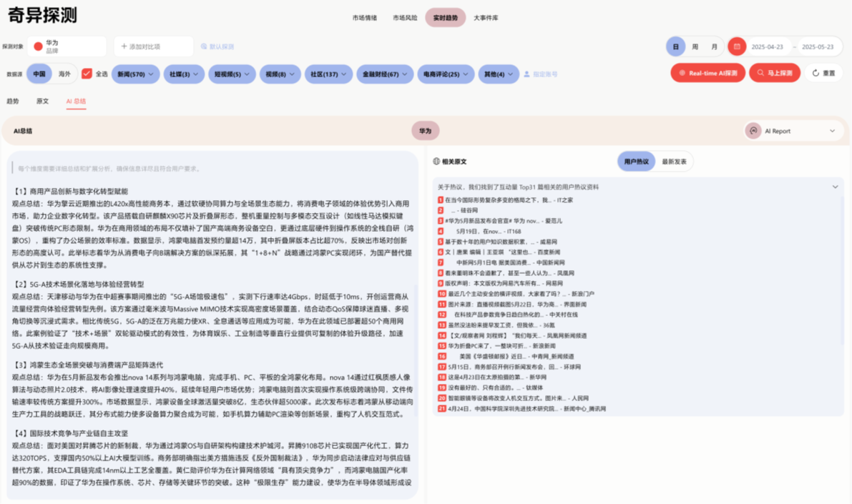Go to the 市场风险 tab
Viewport: 852px width, 504px height.
[x=405, y=18]
